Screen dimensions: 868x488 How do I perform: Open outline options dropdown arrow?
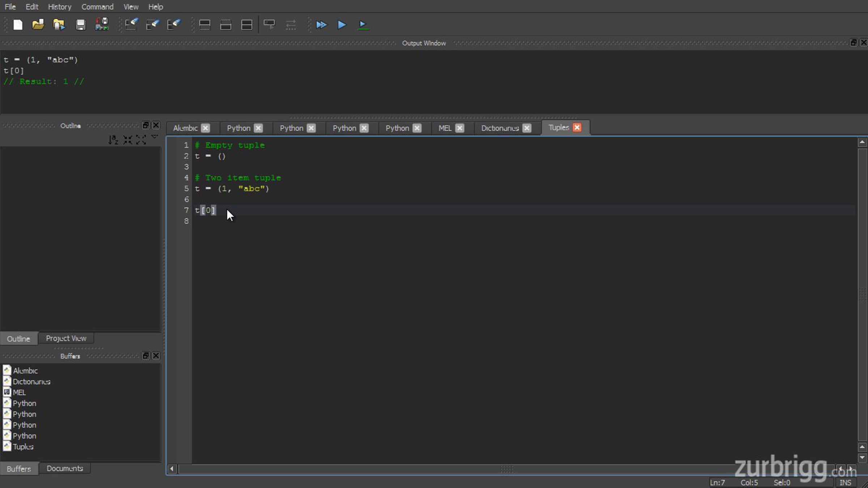click(154, 137)
